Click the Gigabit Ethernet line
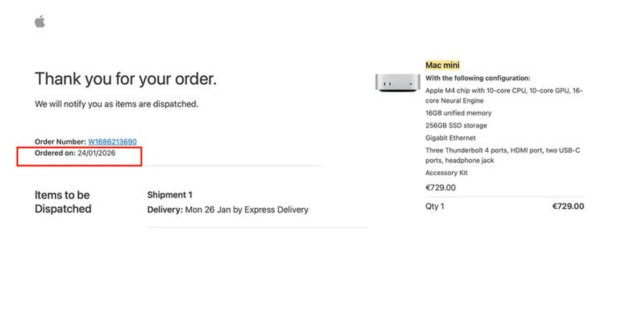Viewport: 644px width, 312px height. click(450, 138)
